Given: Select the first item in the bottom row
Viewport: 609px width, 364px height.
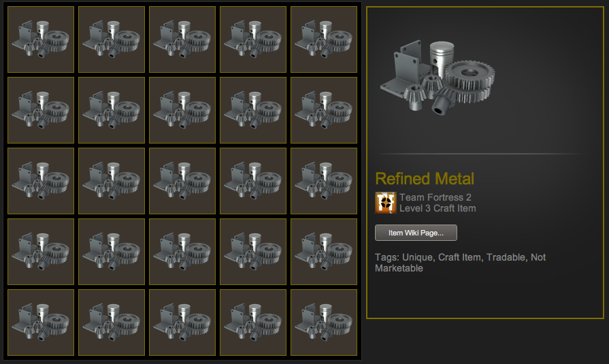Looking at the screenshot, I should pyautogui.click(x=41, y=322).
